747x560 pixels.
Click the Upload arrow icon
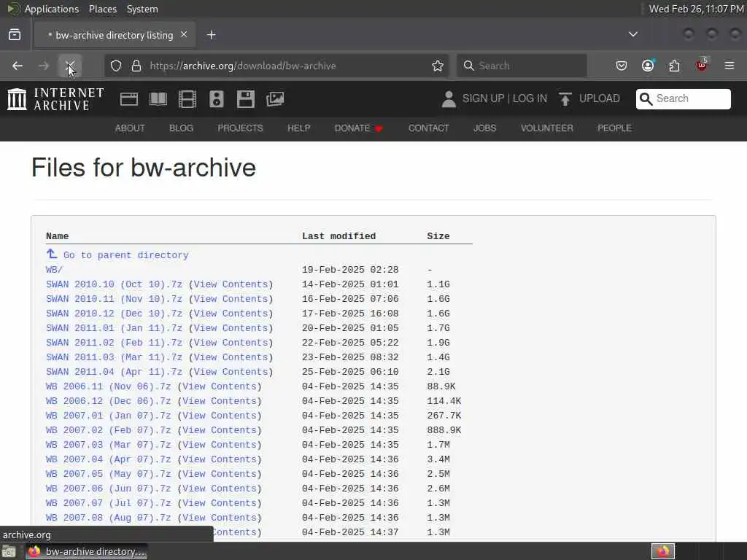(x=565, y=99)
